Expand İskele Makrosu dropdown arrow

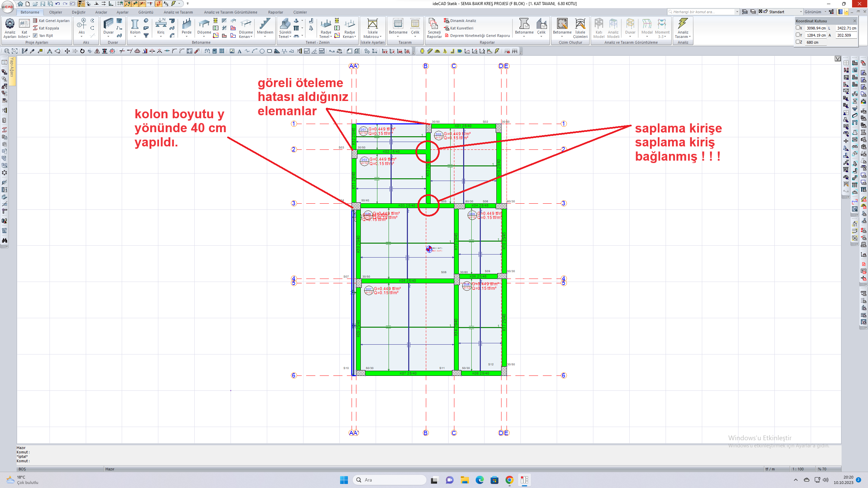coord(380,37)
